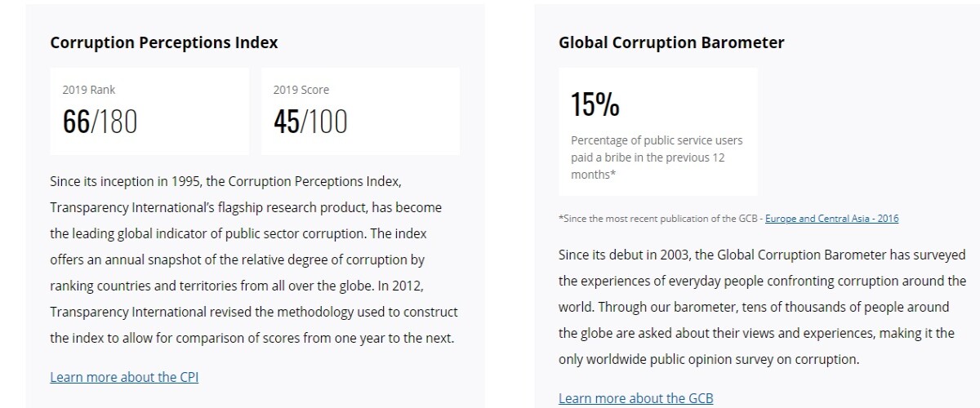Open the Learn more about the GCB link
Screen dimensions: 980x408
coord(635,398)
